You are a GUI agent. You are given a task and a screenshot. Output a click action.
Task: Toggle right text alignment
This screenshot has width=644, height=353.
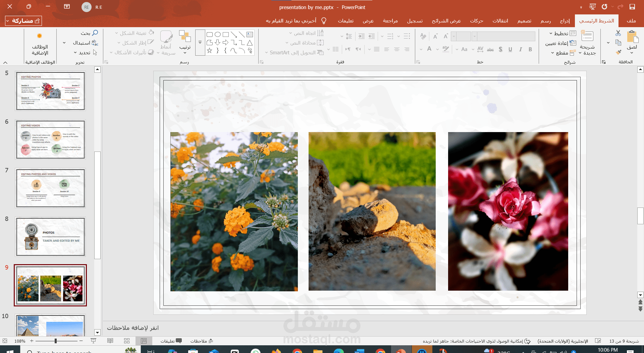[407, 49]
